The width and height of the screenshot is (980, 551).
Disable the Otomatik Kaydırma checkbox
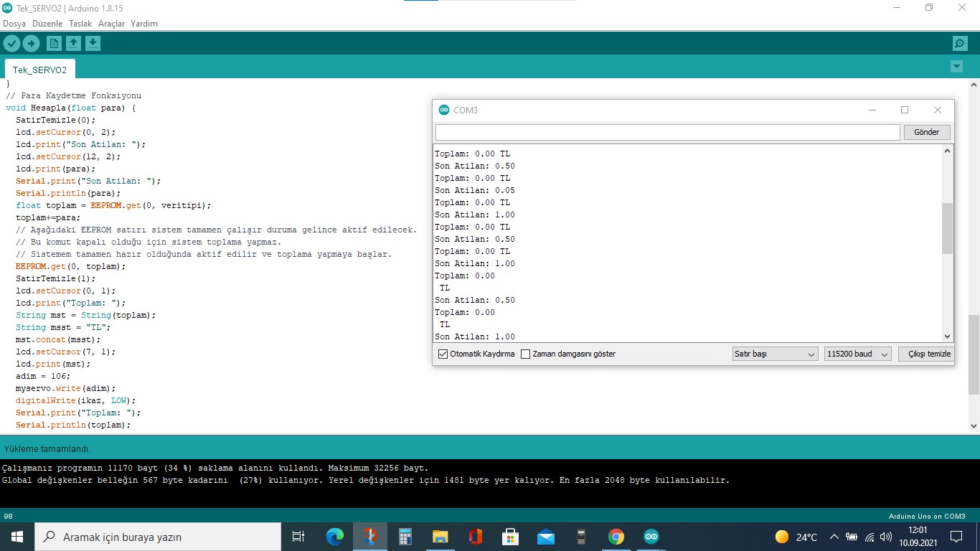(443, 354)
